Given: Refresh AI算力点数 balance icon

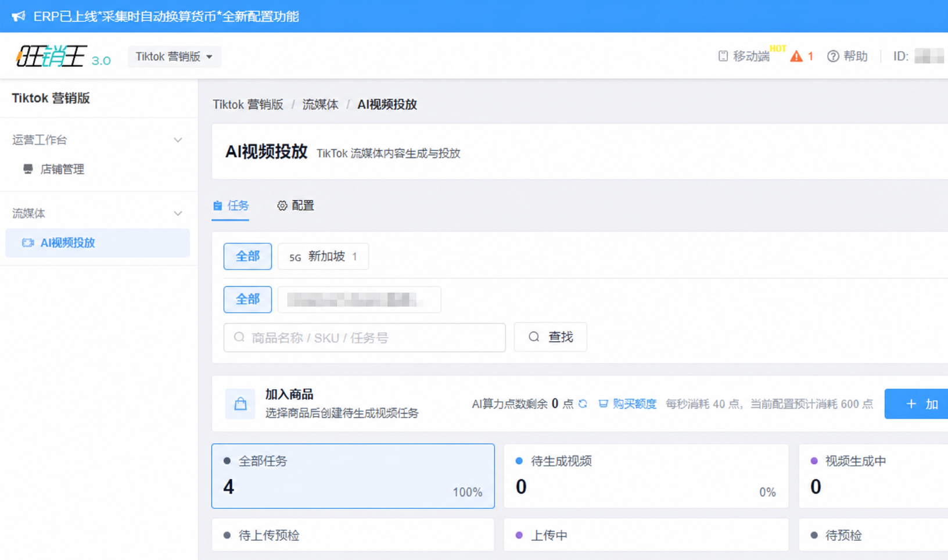Looking at the screenshot, I should coord(583,404).
